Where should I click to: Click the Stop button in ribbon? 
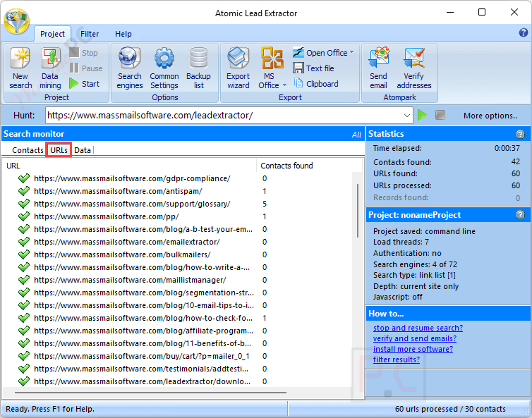click(x=84, y=53)
